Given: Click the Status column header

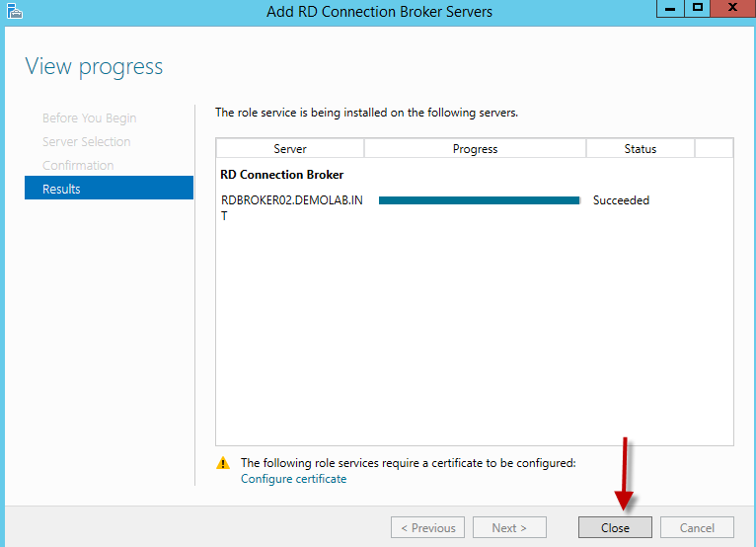Looking at the screenshot, I should click(640, 149).
